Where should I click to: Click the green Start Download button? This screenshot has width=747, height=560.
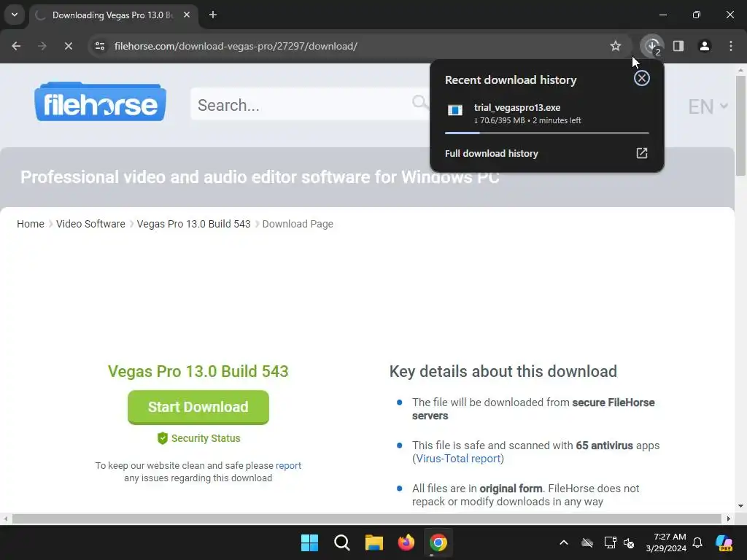(198, 407)
